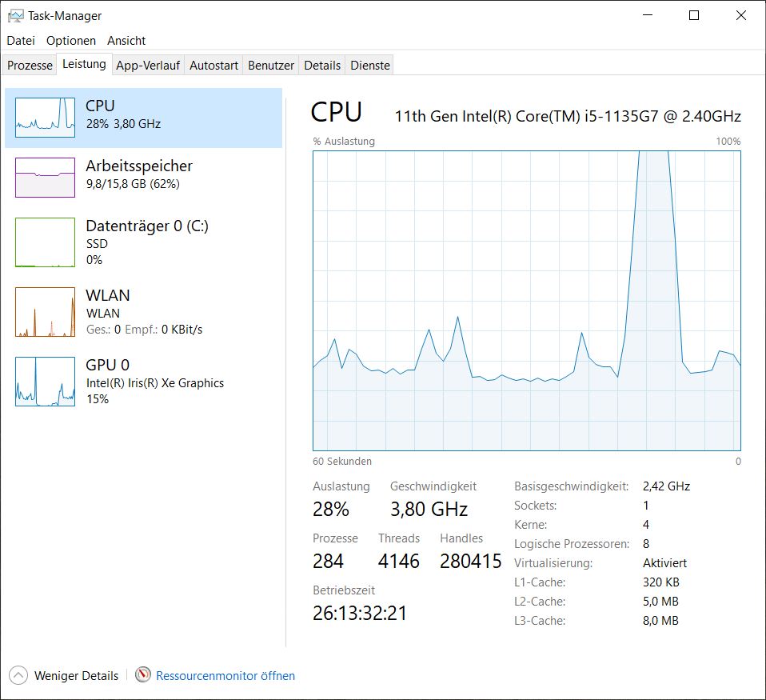
Task: Click the large "CPU" heading in detail pane
Action: (x=336, y=112)
